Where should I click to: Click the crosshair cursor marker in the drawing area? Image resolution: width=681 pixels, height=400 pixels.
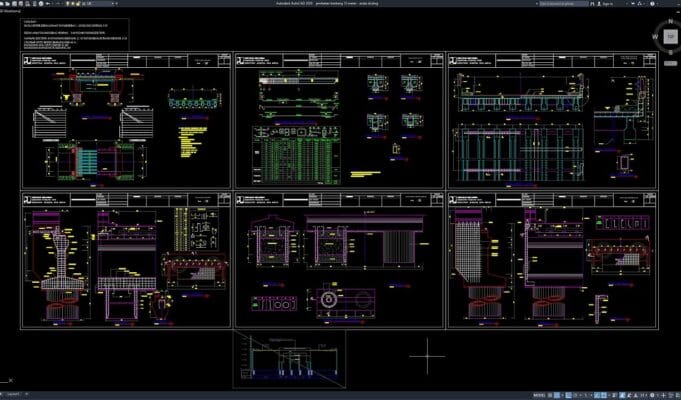(427, 353)
